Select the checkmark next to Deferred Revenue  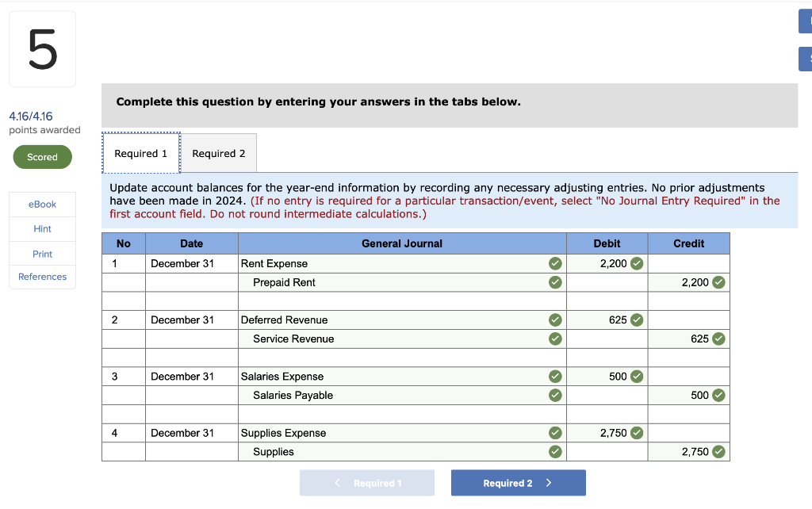tap(555, 320)
